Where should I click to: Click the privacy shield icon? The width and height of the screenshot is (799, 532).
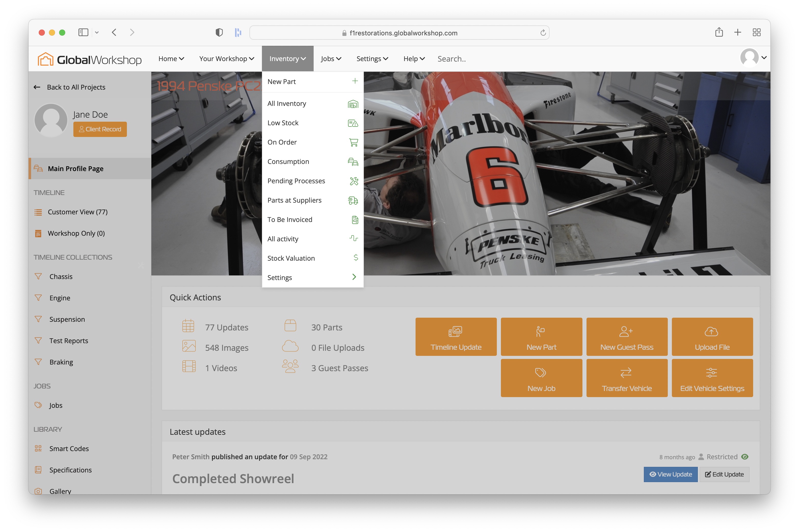(x=219, y=32)
